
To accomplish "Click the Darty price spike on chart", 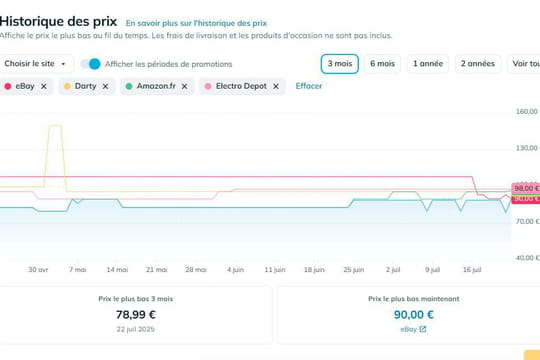I will point(55,125).
